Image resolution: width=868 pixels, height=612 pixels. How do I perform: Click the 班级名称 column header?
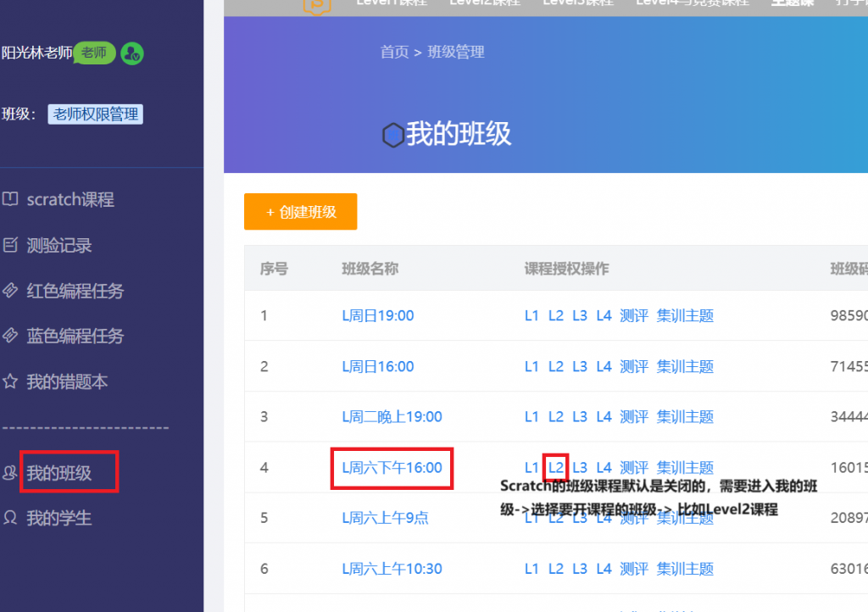370,269
